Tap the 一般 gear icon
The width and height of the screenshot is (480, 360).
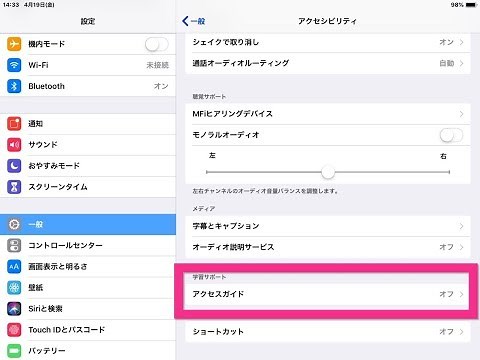pos(14,224)
